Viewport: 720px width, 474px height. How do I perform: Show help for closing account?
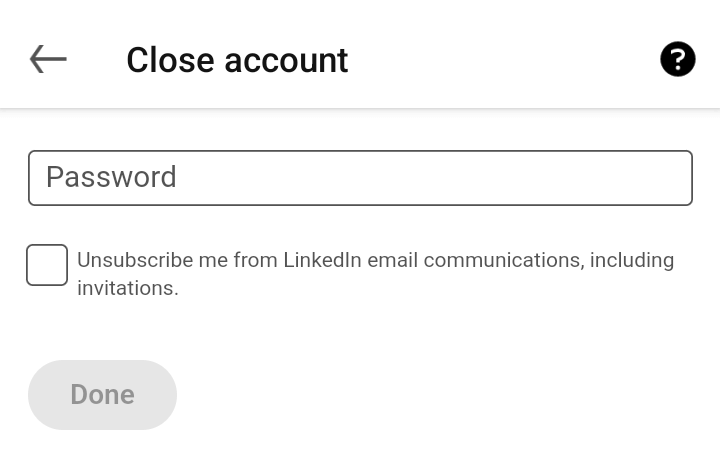(x=677, y=60)
